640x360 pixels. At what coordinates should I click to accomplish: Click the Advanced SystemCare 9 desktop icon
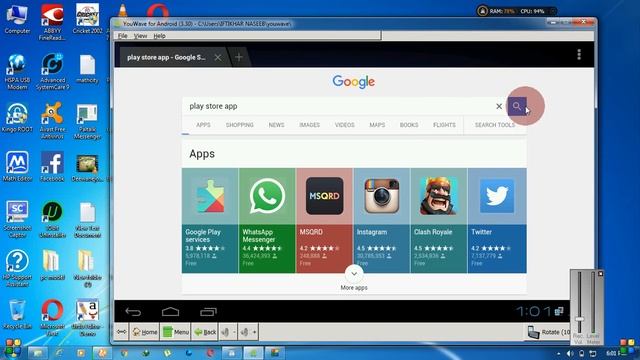(x=52, y=72)
